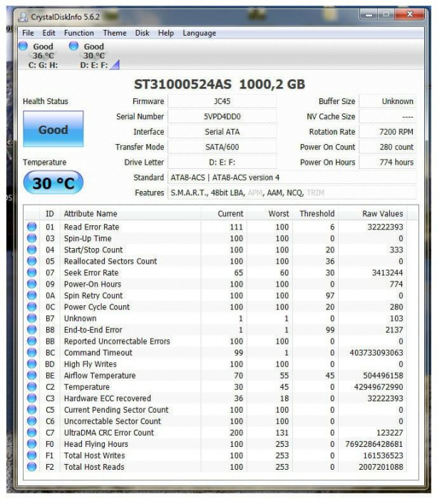Viewport: 442px width, 504px height.
Task: Click raw value 403733093063 for Command Timeout
Action: [376, 353]
